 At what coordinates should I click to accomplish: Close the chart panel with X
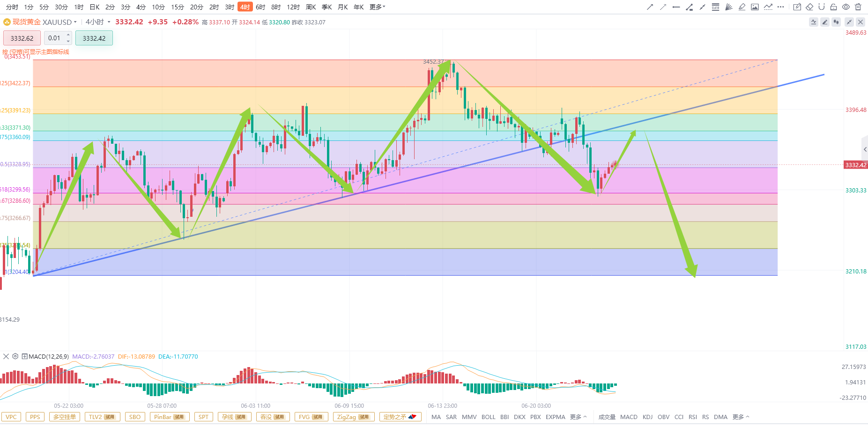click(x=861, y=22)
